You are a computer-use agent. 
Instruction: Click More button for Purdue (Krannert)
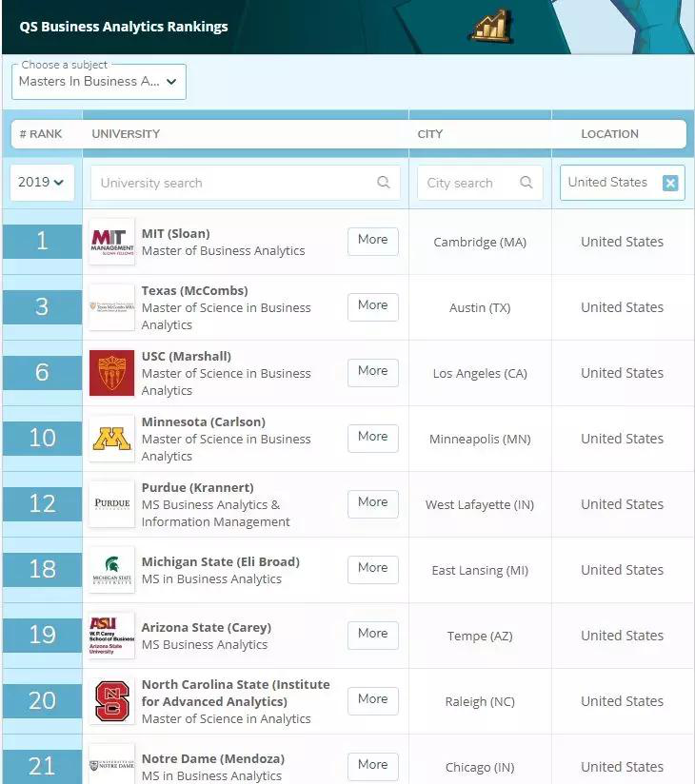tap(373, 503)
